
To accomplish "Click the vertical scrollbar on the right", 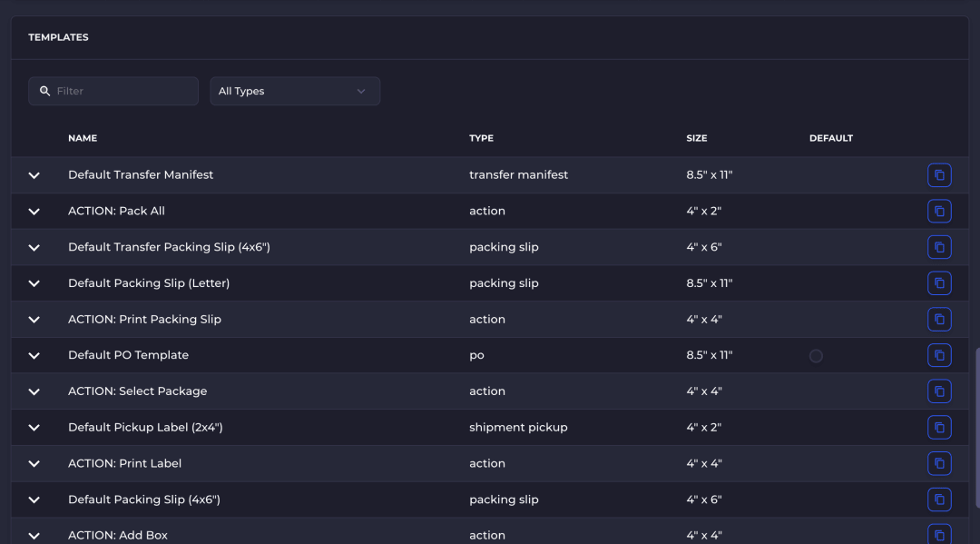I will (977, 429).
